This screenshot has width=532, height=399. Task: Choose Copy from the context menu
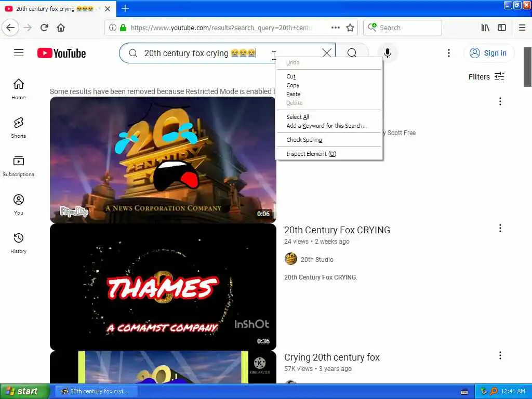(329, 85)
